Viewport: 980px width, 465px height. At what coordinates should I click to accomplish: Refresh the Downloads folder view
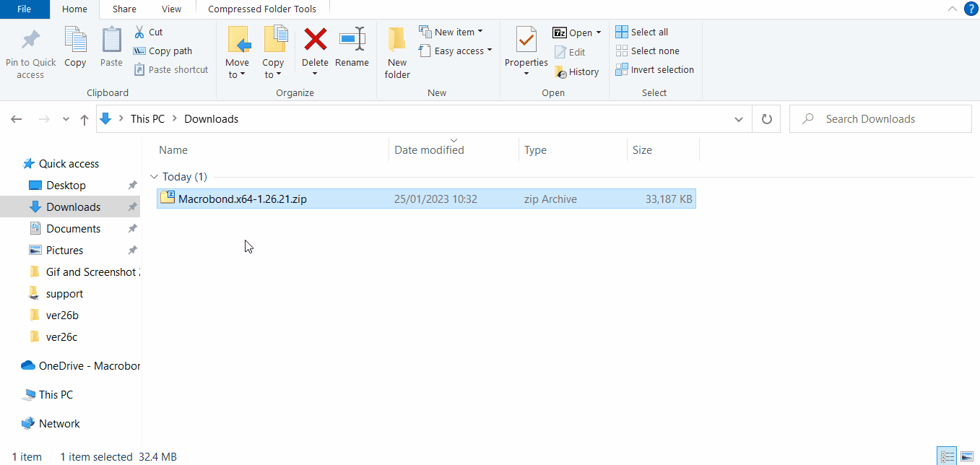coord(766,119)
